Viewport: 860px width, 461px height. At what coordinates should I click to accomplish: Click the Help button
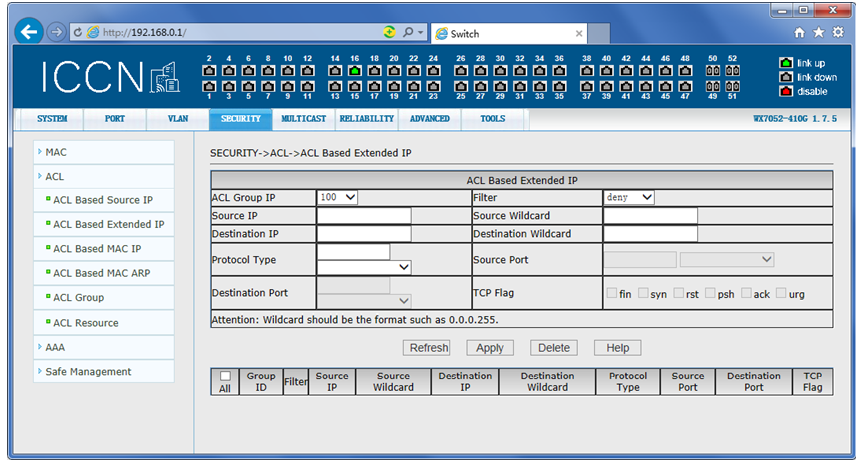(x=618, y=348)
